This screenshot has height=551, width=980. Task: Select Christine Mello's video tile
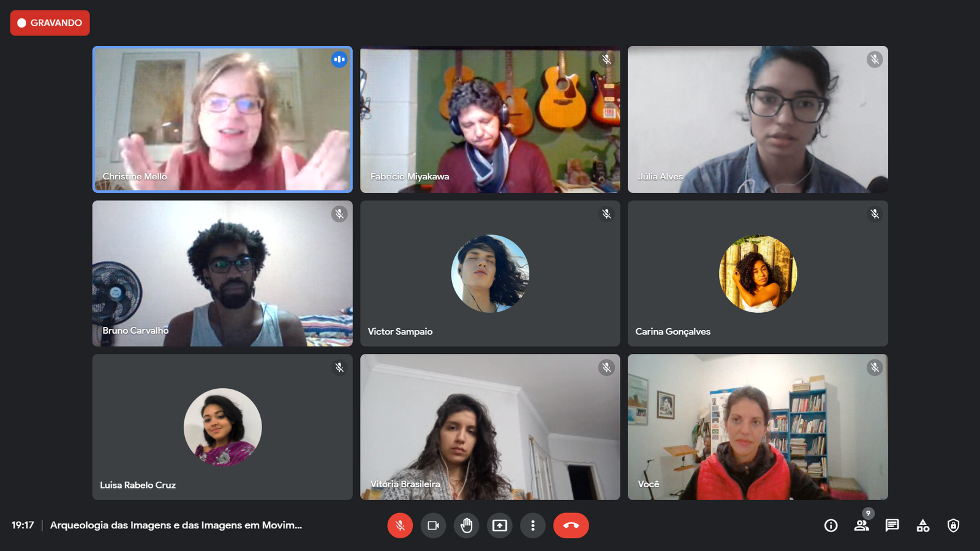click(x=222, y=119)
